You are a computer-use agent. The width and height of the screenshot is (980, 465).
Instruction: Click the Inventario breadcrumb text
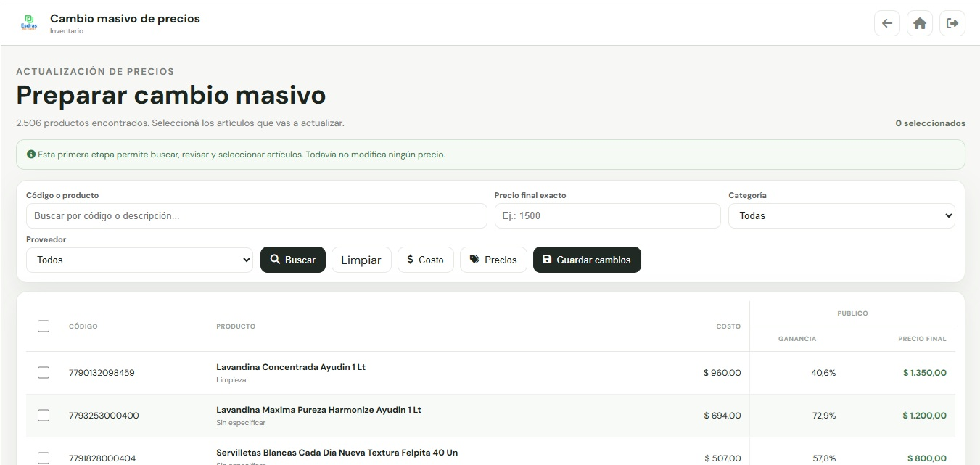click(x=67, y=31)
